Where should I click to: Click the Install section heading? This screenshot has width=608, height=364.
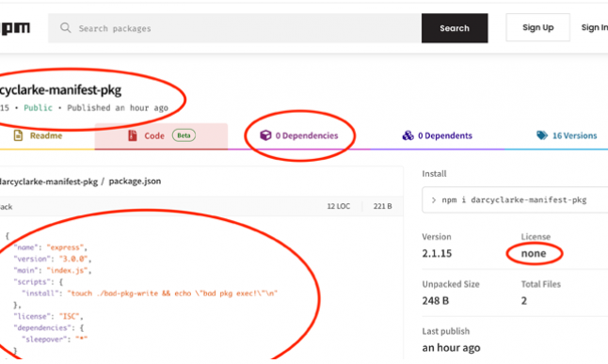pyautogui.click(x=434, y=174)
